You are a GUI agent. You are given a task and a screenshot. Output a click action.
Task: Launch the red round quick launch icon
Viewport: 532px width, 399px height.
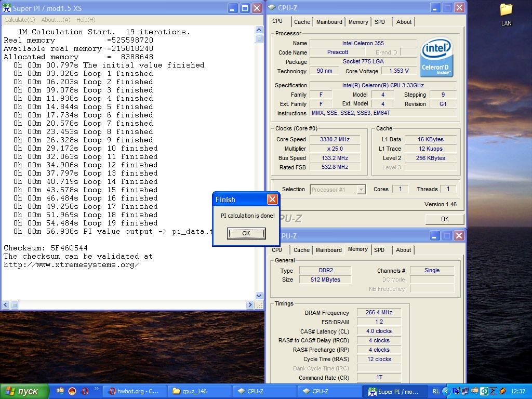coord(72,391)
